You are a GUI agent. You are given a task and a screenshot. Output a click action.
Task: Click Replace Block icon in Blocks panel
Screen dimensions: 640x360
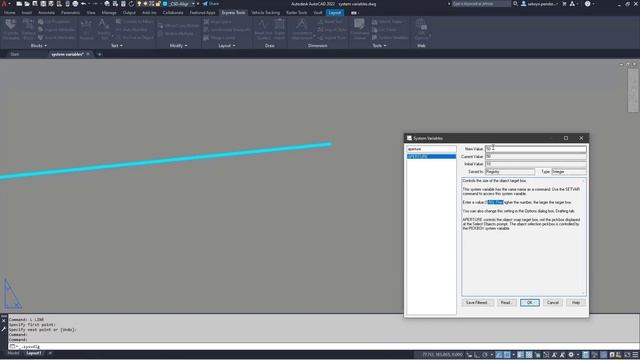click(x=28, y=29)
